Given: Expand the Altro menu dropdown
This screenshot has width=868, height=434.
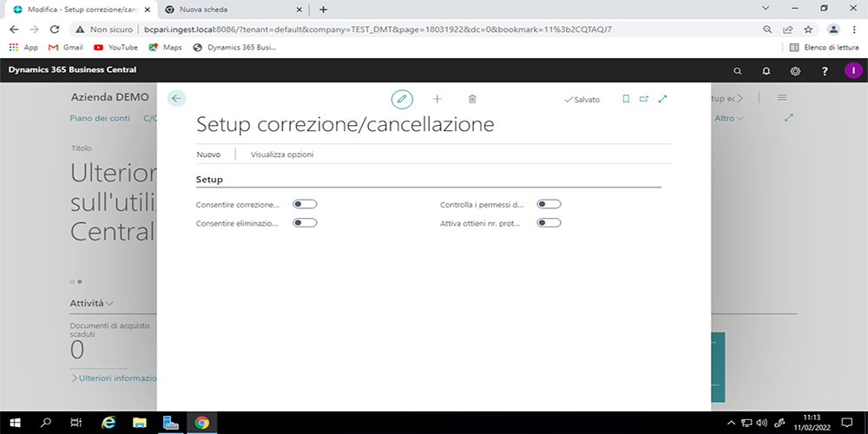Looking at the screenshot, I should 728,118.
